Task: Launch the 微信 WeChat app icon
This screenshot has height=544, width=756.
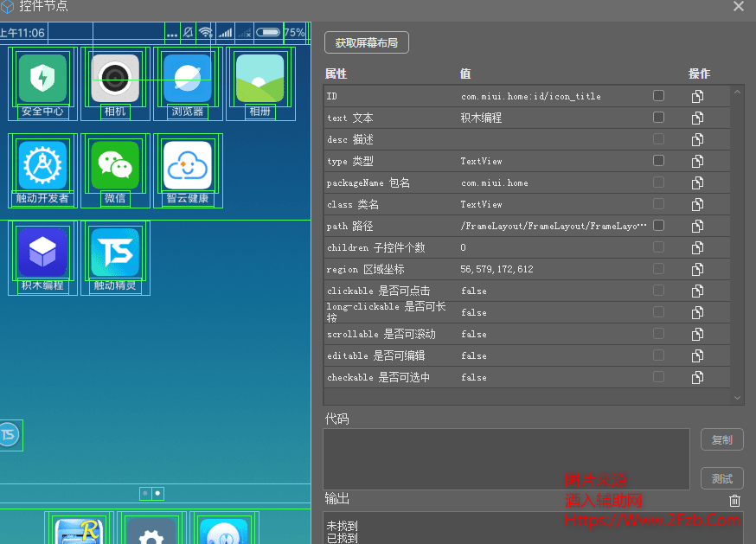Action: pyautogui.click(x=115, y=165)
